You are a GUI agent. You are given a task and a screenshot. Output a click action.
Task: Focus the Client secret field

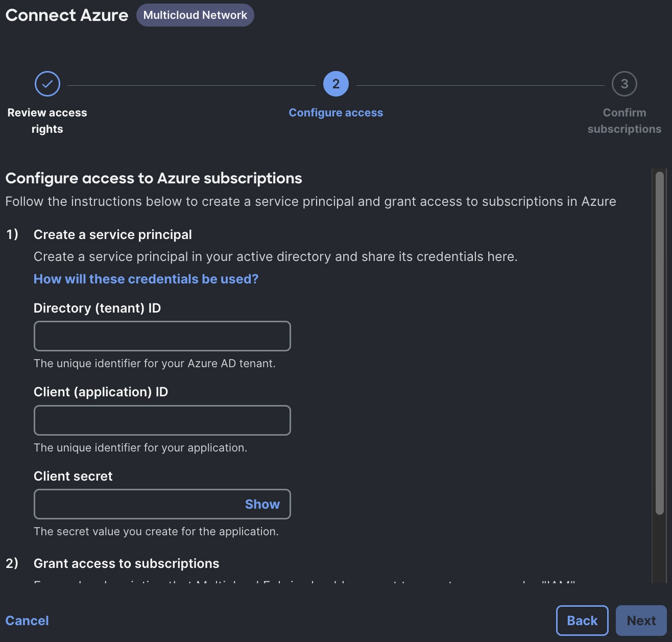pyautogui.click(x=138, y=504)
